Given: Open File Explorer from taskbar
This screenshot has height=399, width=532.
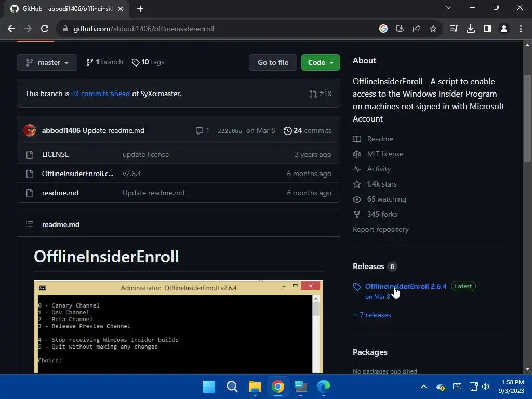Looking at the screenshot, I should coord(255,387).
